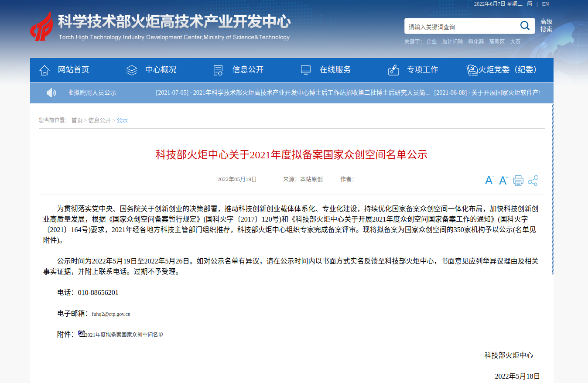Viewport: 588px width, 383px height.
Task: Click the 首页 breadcrumb link
Action: click(x=77, y=120)
